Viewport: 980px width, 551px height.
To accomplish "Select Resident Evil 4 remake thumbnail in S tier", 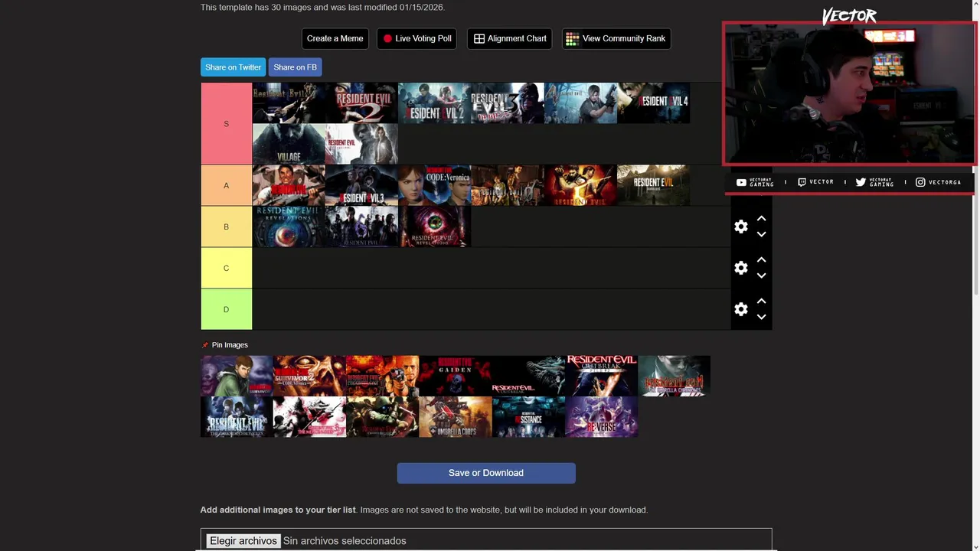I will [653, 103].
